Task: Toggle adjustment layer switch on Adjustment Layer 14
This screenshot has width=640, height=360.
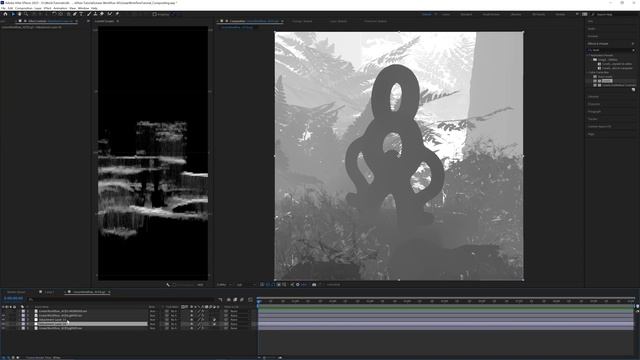Action: point(214,320)
